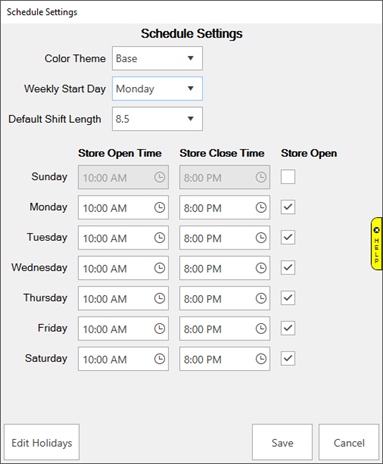The height and width of the screenshot is (464, 383).
Task: Expand the Color Theme dropdown
Action: tap(157, 58)
